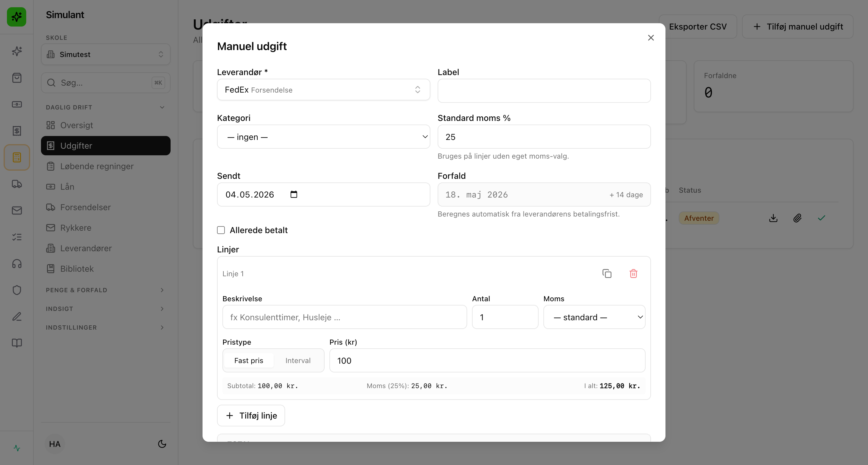Focus the Søg search box
The image size is (868, 465).
click(x=106, y=83)
